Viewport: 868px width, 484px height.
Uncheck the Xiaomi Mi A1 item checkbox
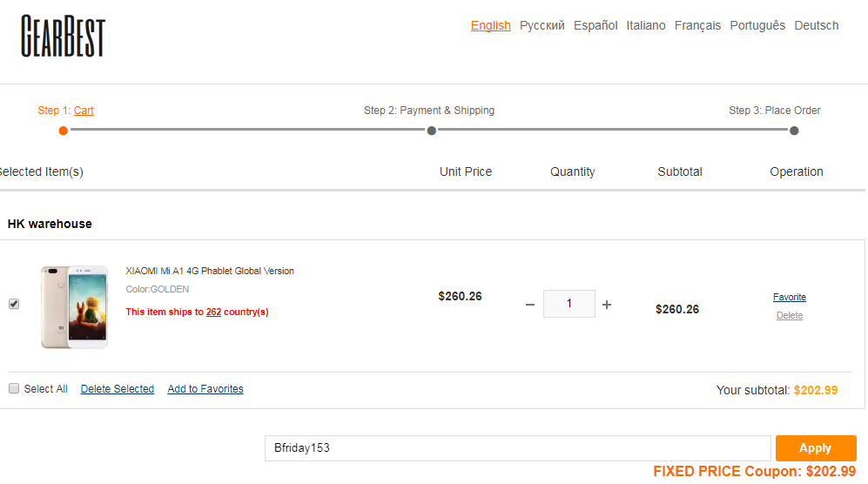point(14,304)
